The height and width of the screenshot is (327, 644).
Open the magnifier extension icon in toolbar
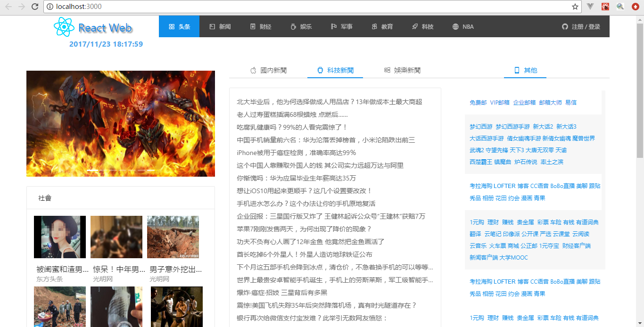620,7
